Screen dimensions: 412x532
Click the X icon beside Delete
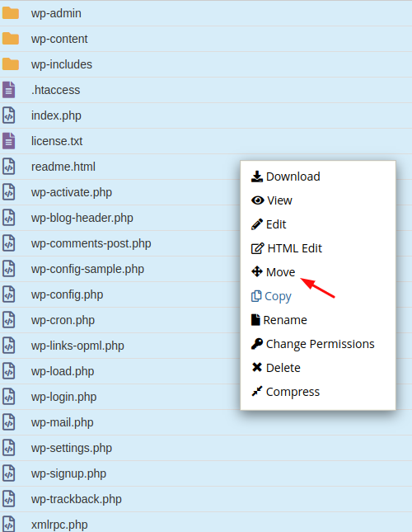257,367
